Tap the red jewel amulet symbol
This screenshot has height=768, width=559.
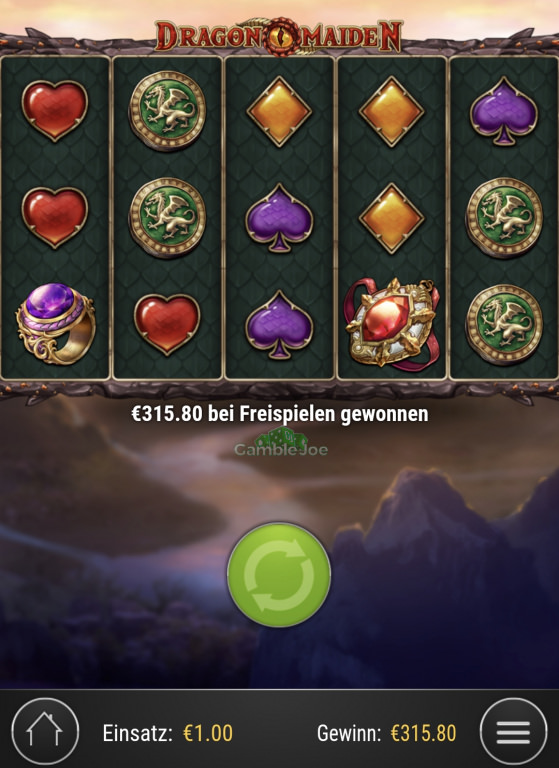click(391, 323)
